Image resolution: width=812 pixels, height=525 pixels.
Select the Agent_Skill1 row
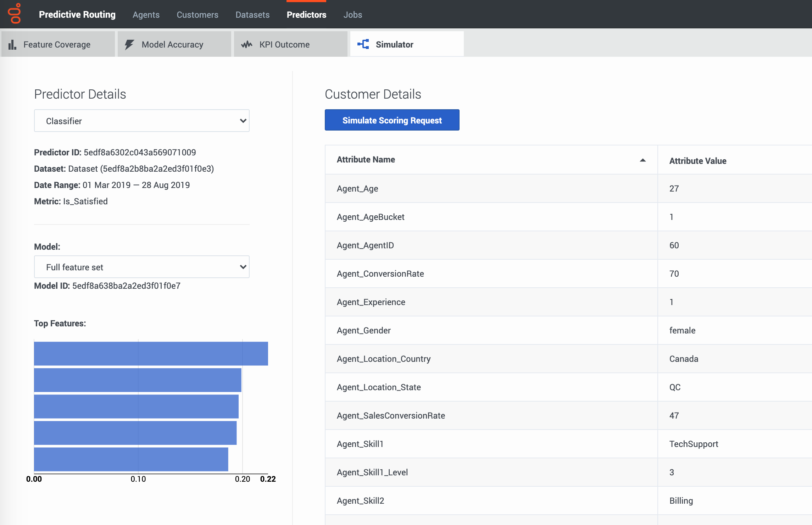coord(568,444)
